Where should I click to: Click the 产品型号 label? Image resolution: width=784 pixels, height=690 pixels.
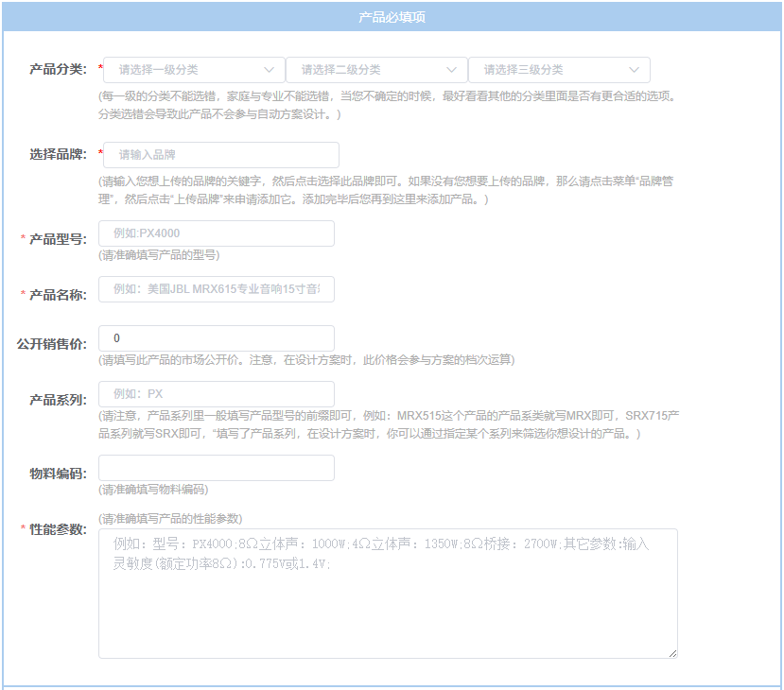pos(58,239)
